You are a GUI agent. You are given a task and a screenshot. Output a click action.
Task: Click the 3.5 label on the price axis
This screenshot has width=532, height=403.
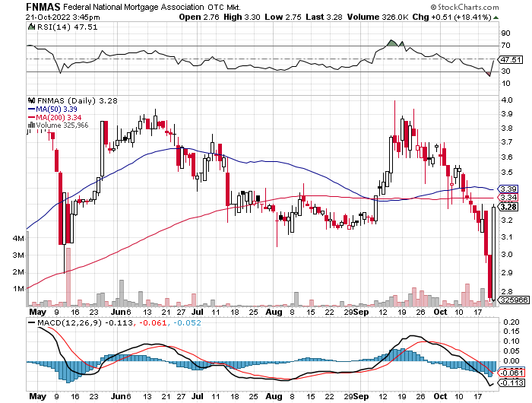click(x=507, y=172)
